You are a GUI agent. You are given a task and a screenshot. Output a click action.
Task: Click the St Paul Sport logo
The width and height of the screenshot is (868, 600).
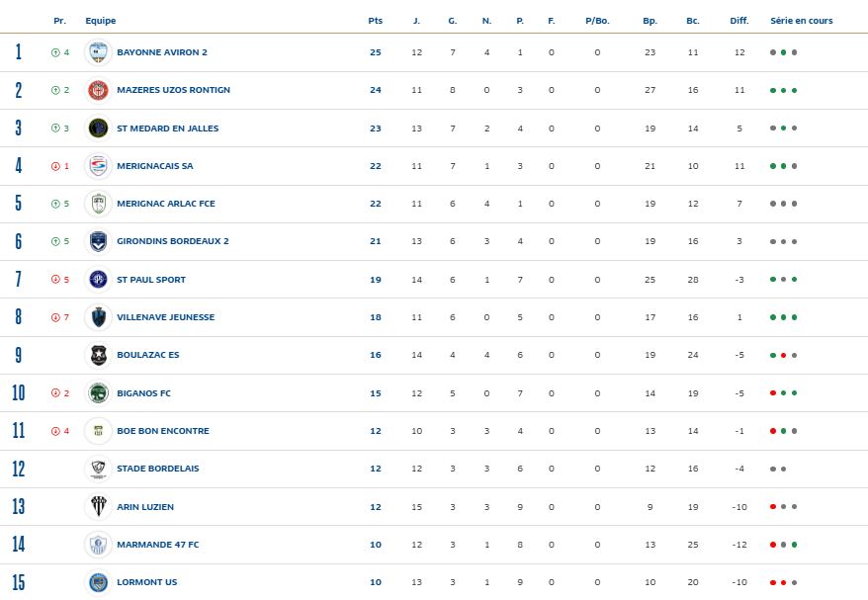point(98,280)
